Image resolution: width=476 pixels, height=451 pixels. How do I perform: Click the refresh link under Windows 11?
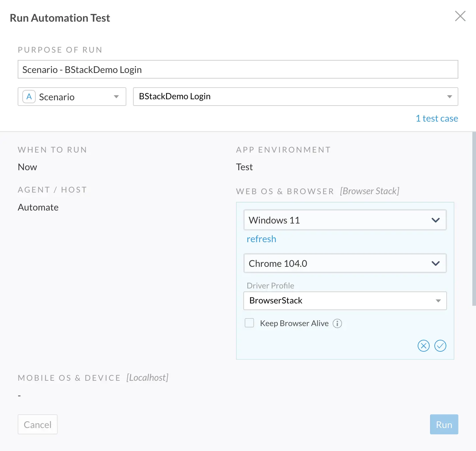pyautogui.click(x=261, y=239)
